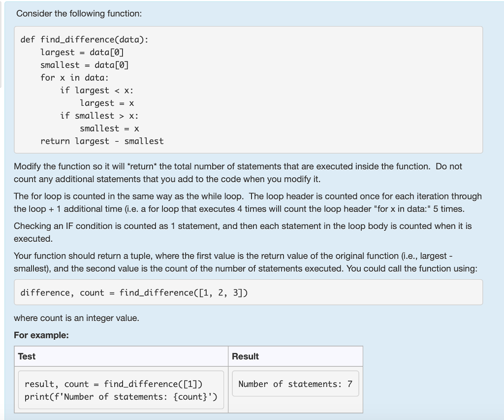Click the 'if smallest > x:' code line
Image resolution: width=504 pixels, height=420 pixels.
tap(99, 116)
